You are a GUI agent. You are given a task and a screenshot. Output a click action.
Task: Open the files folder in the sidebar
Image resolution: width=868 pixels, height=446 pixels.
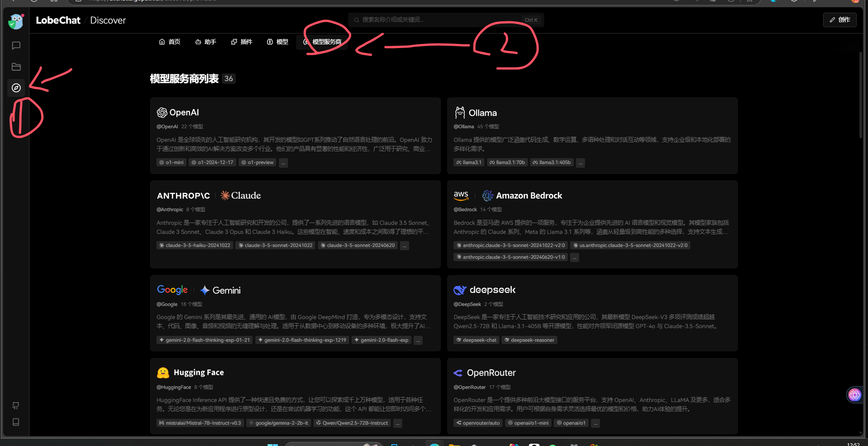[16, 67]
